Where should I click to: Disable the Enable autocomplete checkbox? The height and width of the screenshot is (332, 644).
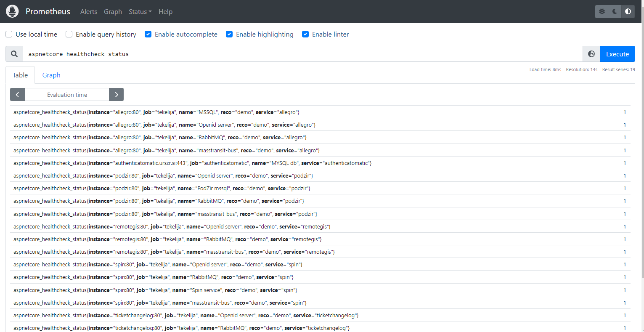pos(148,35)
